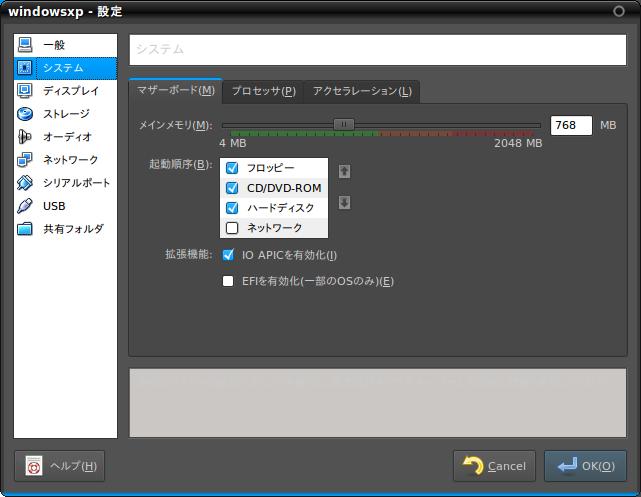Select フロッピー row text in boot order
The height and width of the screenshot is (497, 641).
pyautogui.click(x=271, y=168)
